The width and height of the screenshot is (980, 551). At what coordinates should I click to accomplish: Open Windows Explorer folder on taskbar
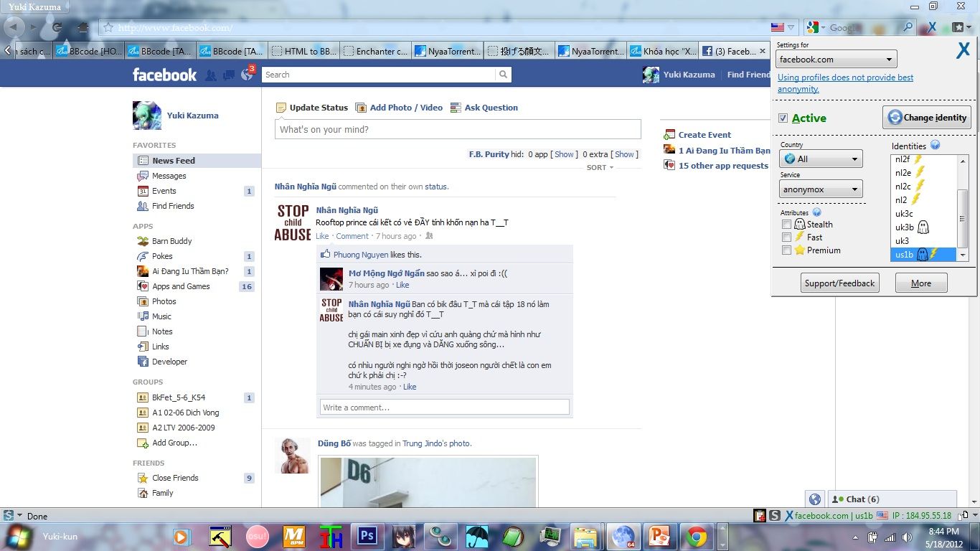pyautogui.click(x=585, y=536)
